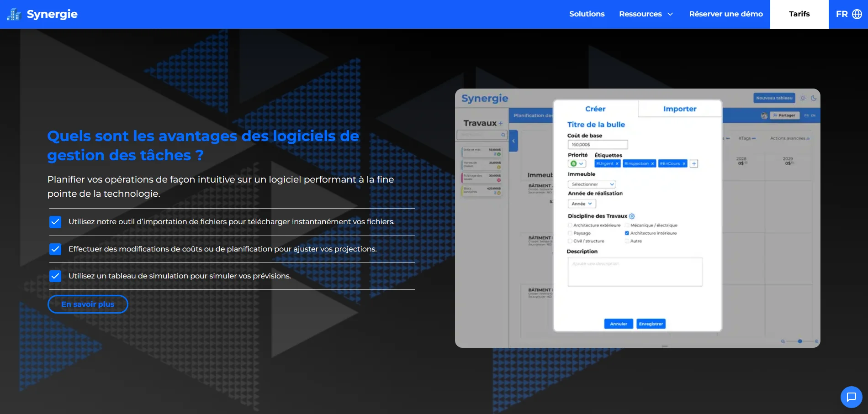Click the Nouveau tableau button
Screen dimensions: 868x414
[774, 98]
